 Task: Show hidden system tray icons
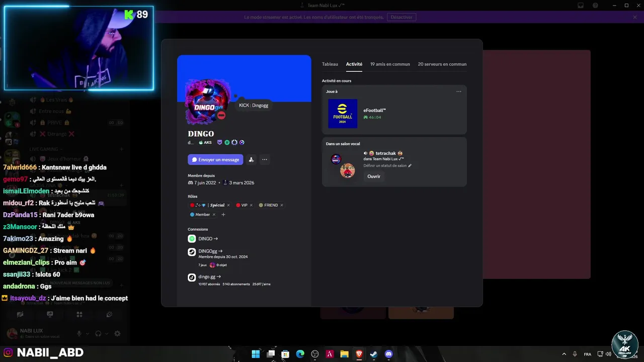(x=563, y=354)
